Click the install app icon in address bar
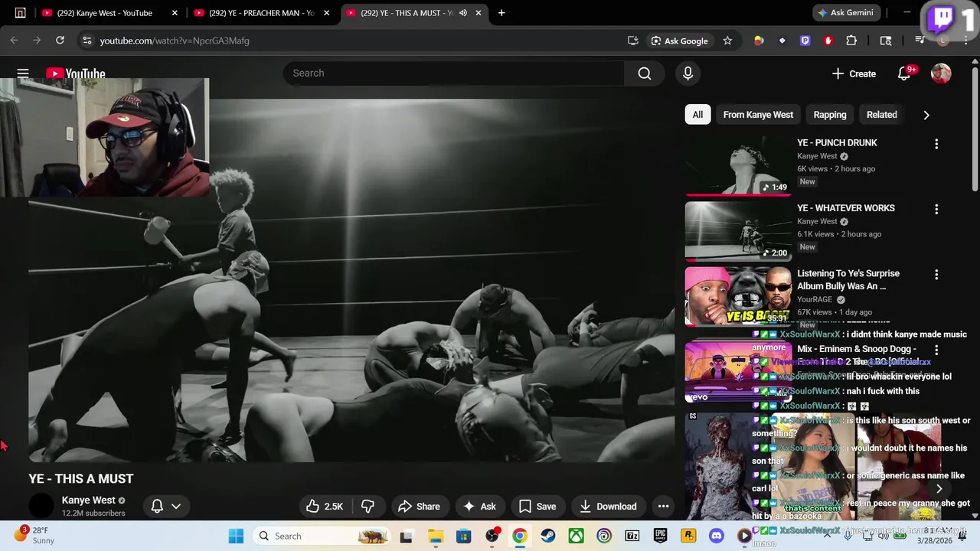Image resolution: width=980 pixels, height=551 pixels. click(632, 41)
